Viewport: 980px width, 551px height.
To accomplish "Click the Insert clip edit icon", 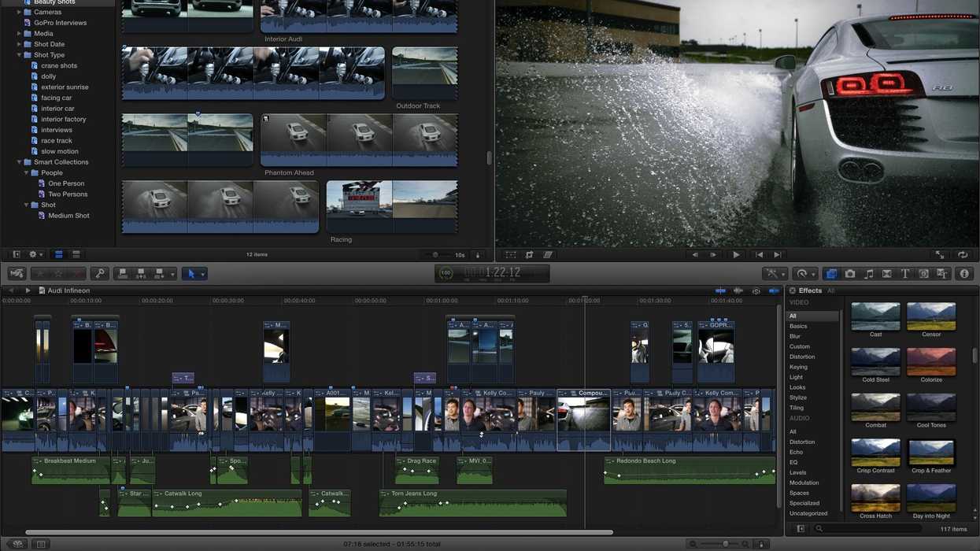I will pos(141,274).
